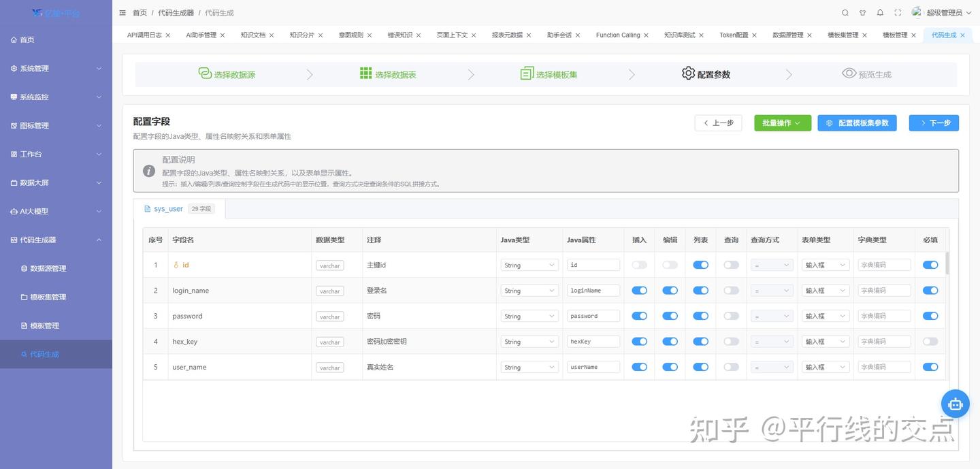Image resolution: width=980 pixels, height=469 pixels.
Task: Open 模板管理 in sidebar menu
Action: [56, 326]
